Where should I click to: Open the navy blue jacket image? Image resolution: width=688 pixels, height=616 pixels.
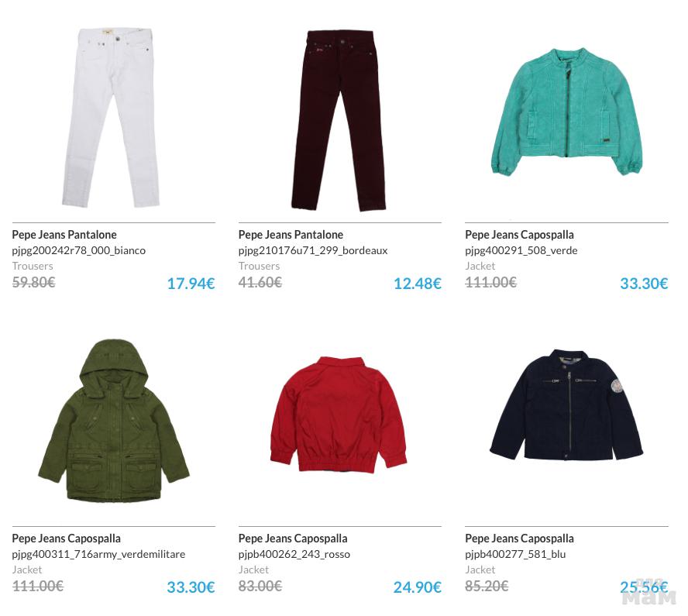tap(566, 404)
